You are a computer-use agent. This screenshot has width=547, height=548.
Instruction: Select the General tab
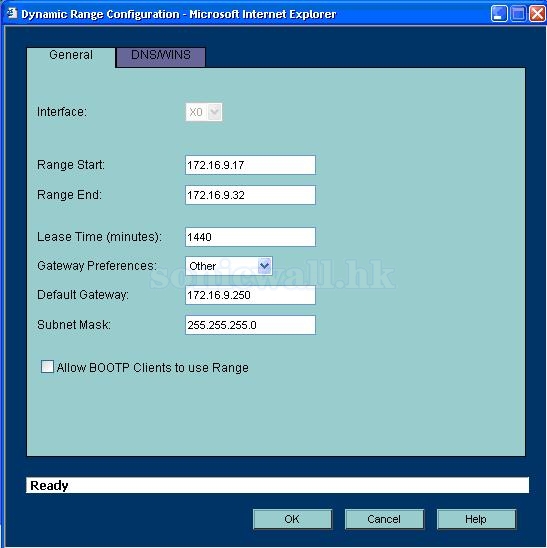tap(71, 56)
